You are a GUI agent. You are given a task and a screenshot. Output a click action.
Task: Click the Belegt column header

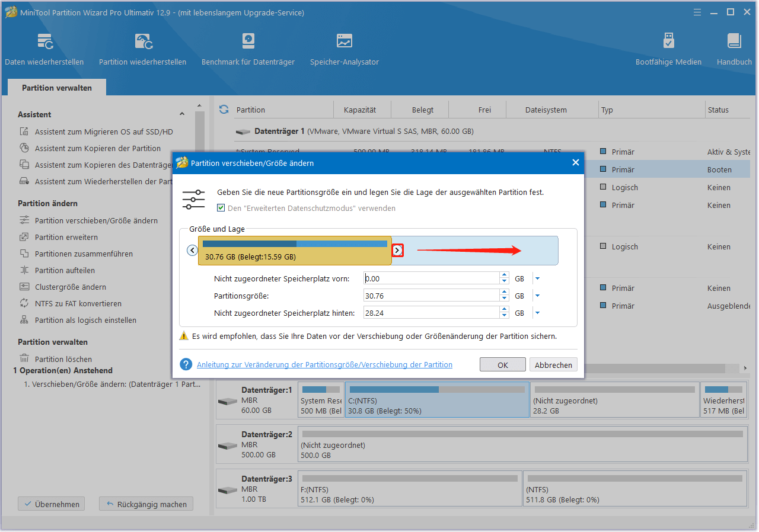[x=423, y=110]
